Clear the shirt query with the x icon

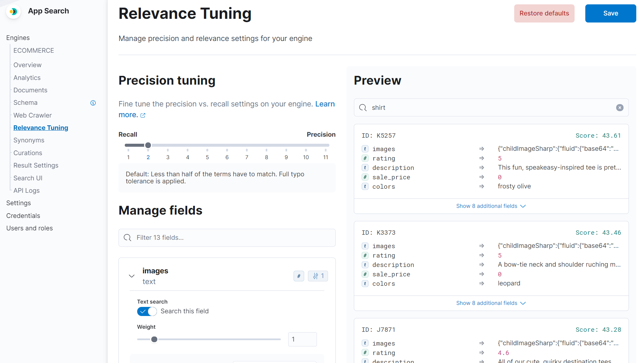point(620,107)
